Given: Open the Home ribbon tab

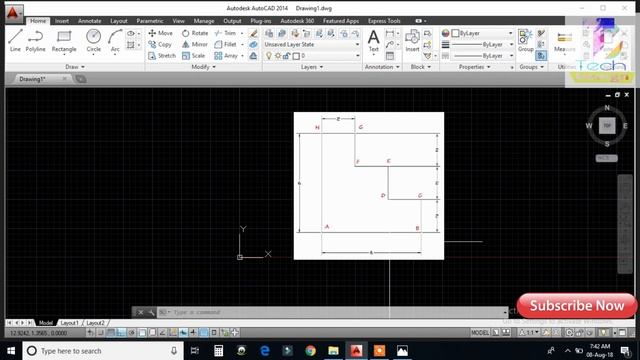Looking at the screenshot, I should click(38, 21).
